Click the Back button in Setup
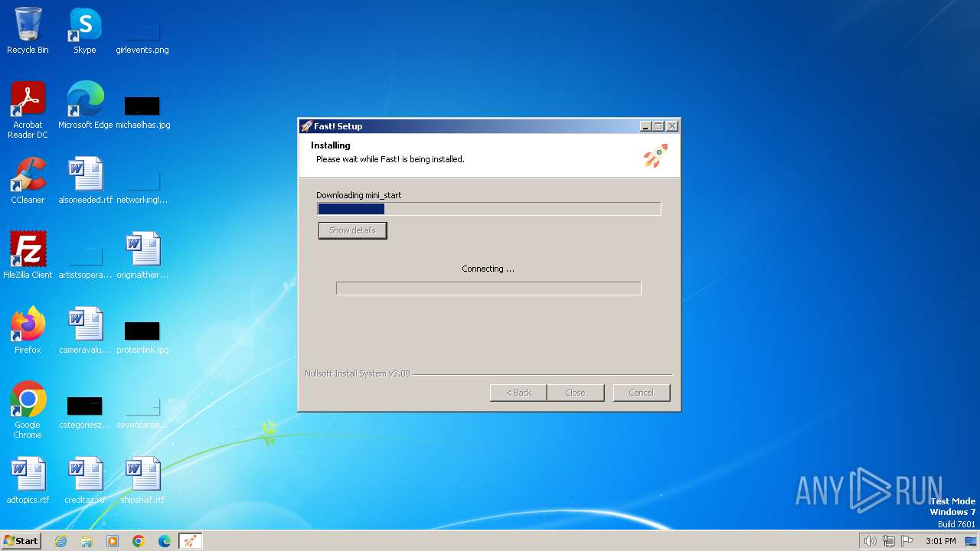The width and height of the screenshot is (980, 551). point(518,393)
